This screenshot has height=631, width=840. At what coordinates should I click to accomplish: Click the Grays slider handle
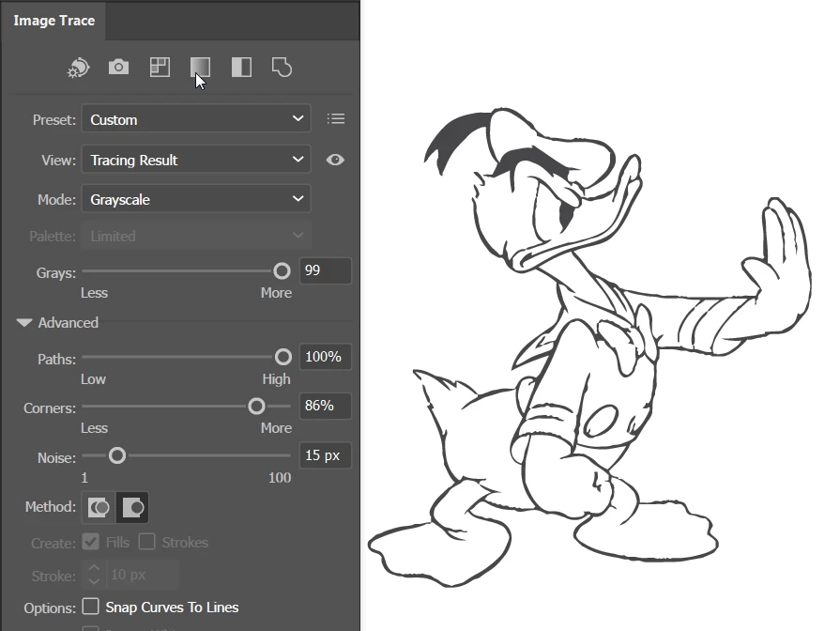click(x=282, y=271)
